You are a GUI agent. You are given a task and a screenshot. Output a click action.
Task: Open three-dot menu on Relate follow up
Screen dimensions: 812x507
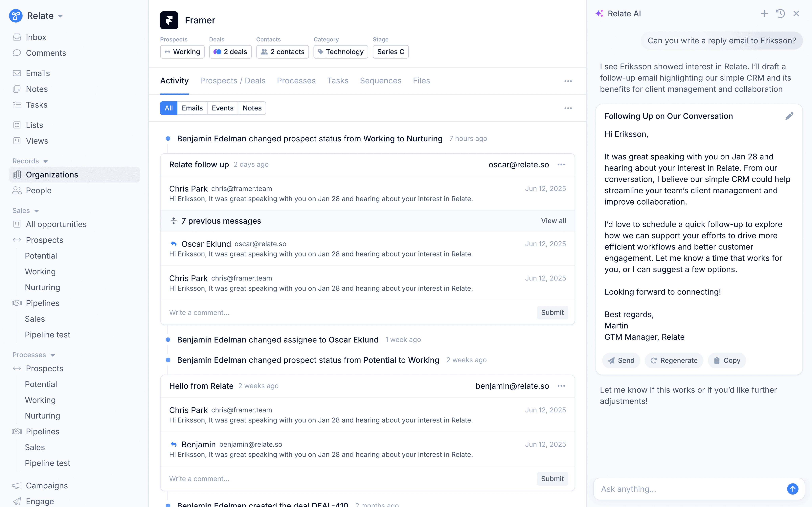[x=561, y=165]
